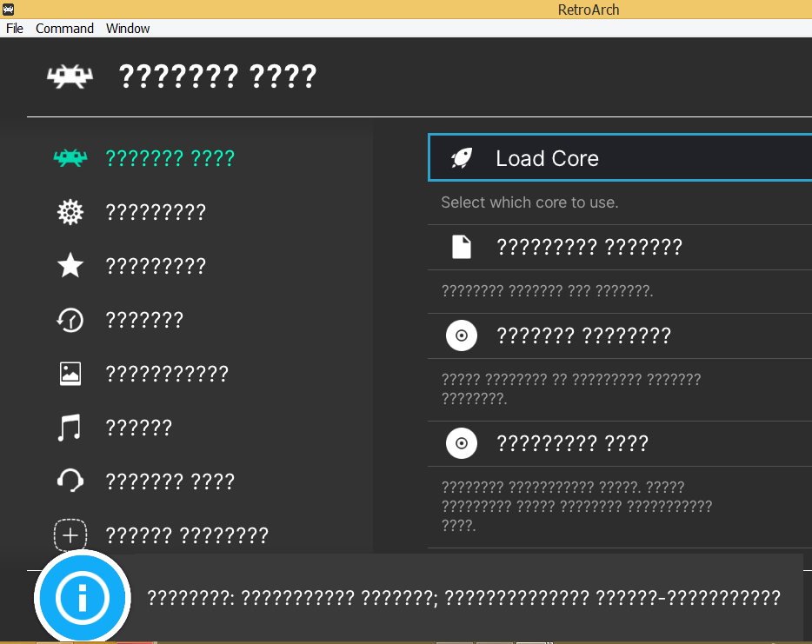
Task: Select the entry label above the three-line description
Action: point(572,443)
